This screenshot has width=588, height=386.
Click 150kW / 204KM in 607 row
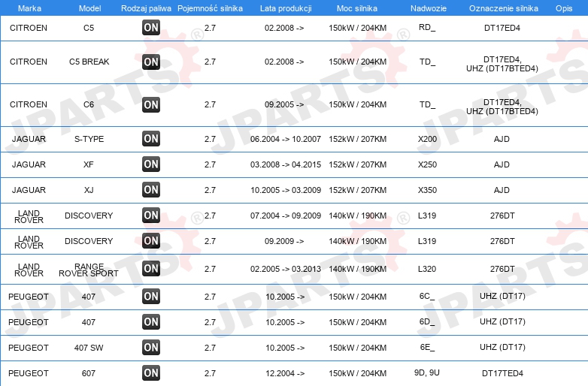pos(357,373)
